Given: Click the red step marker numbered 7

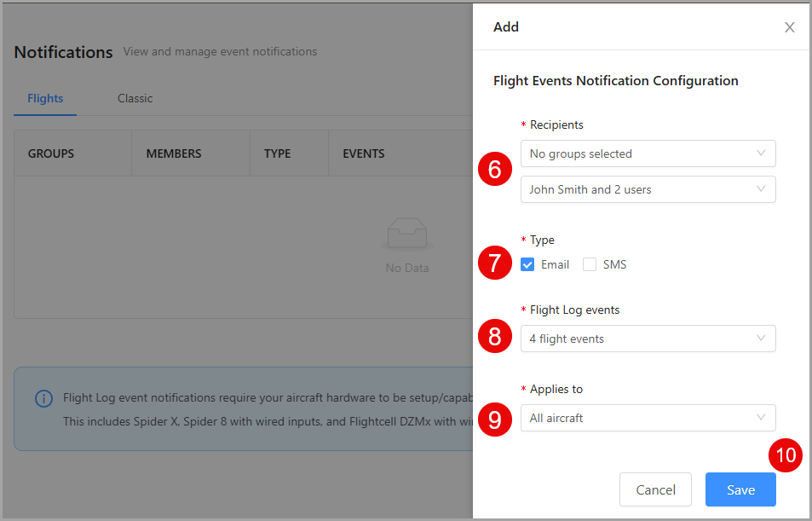Looking at the screenshot, I should click(495, 263).
